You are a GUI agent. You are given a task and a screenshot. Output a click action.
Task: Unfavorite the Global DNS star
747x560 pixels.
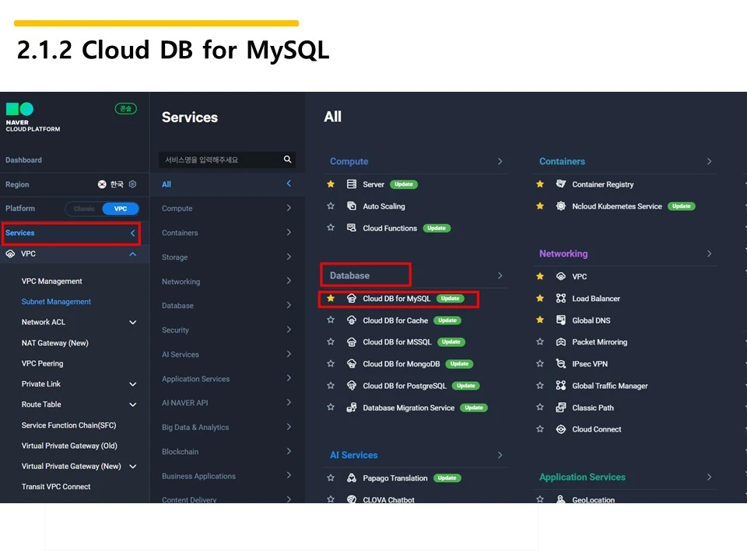click(540, 320)
